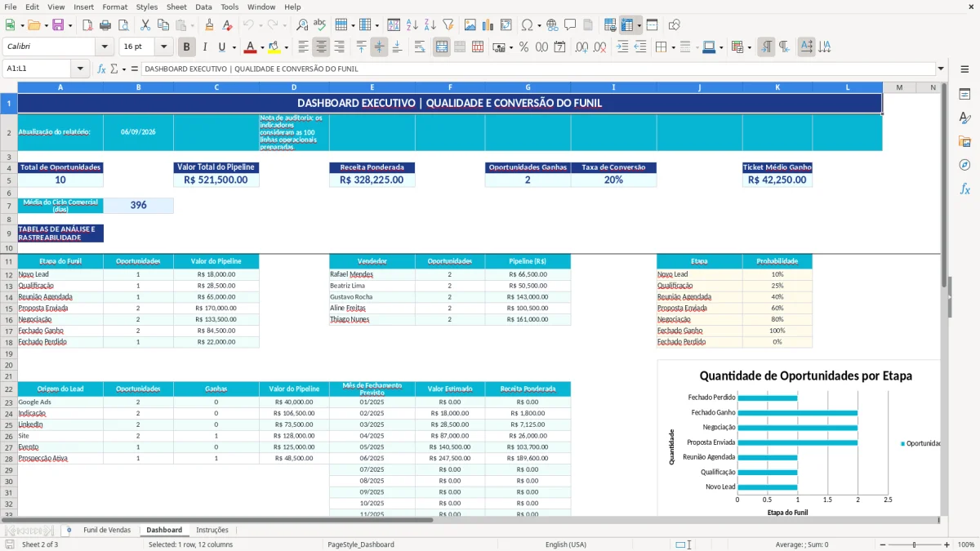
Task: Toggle Merge and Center cells
Action: click(442, 47)
